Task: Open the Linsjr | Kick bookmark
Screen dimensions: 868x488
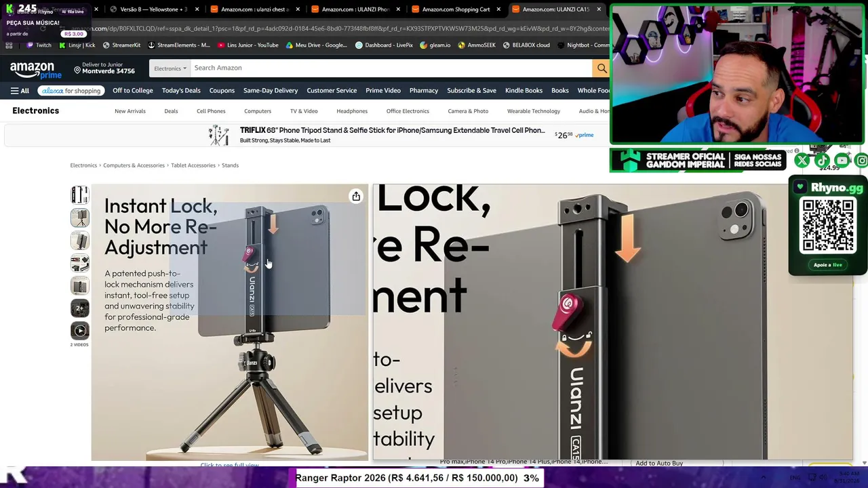Action: click(77, 45)
